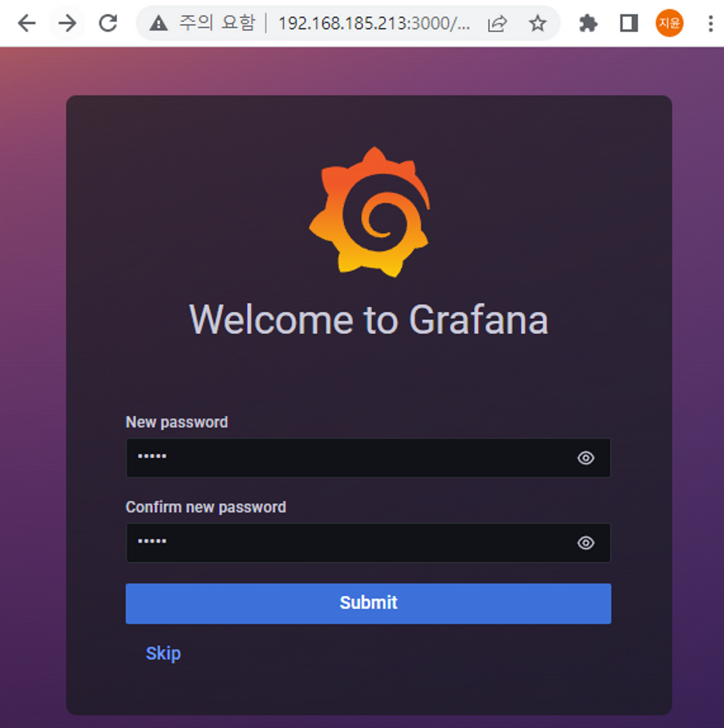The image size is (724, 728).
Task: Go forward to the next page
Action: (x=67, y=23)
